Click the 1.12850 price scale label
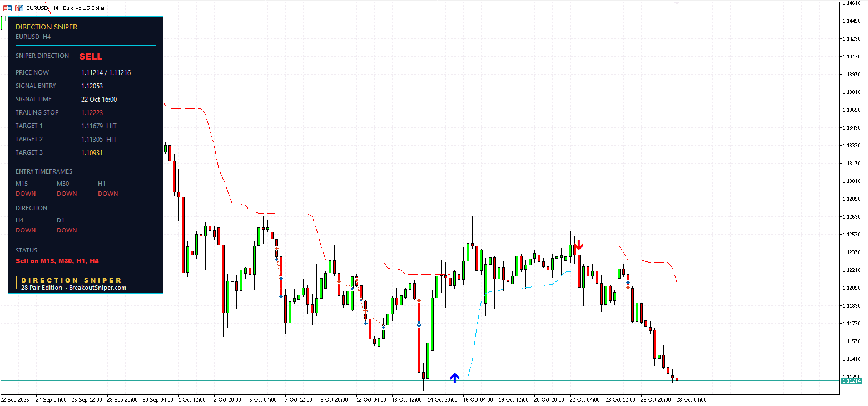The width and height of the screenshot is (868, 406). pos(851,199)
